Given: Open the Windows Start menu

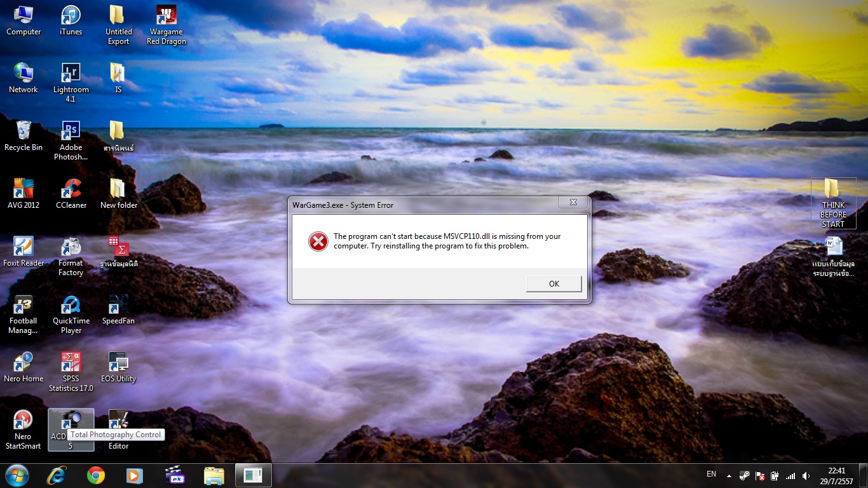Looking at the screenshot, I should [17, 475].
